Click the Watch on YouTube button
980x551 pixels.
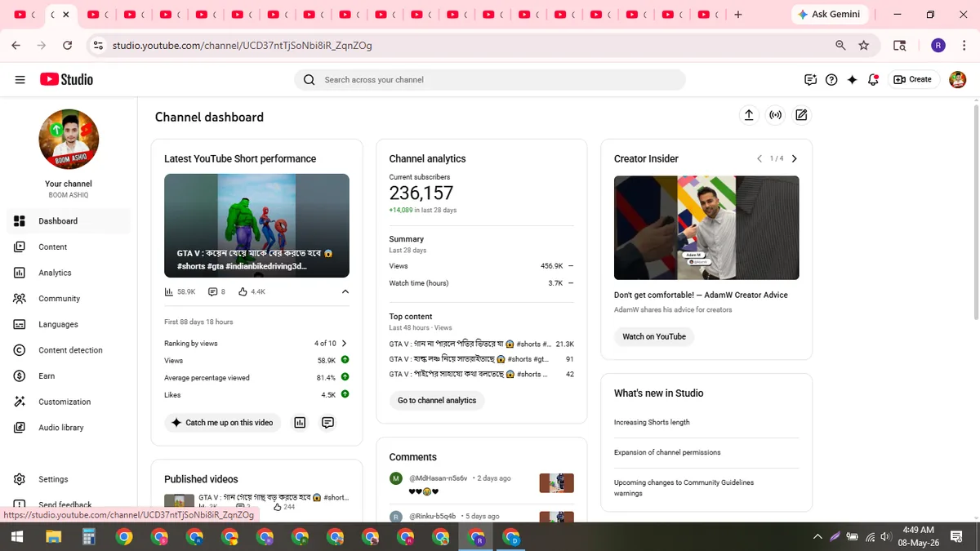pos(654,336)
